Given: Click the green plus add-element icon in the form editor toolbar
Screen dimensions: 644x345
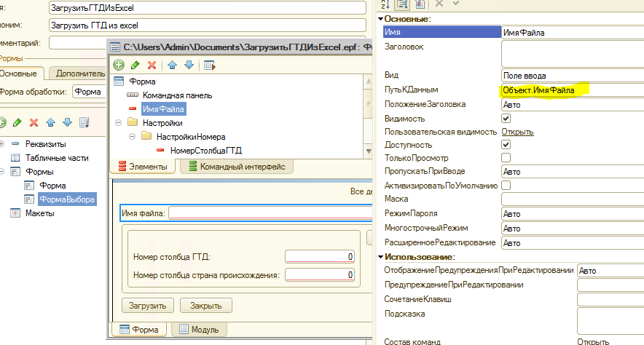Looking at the screenshot, I should click(119, 65).
